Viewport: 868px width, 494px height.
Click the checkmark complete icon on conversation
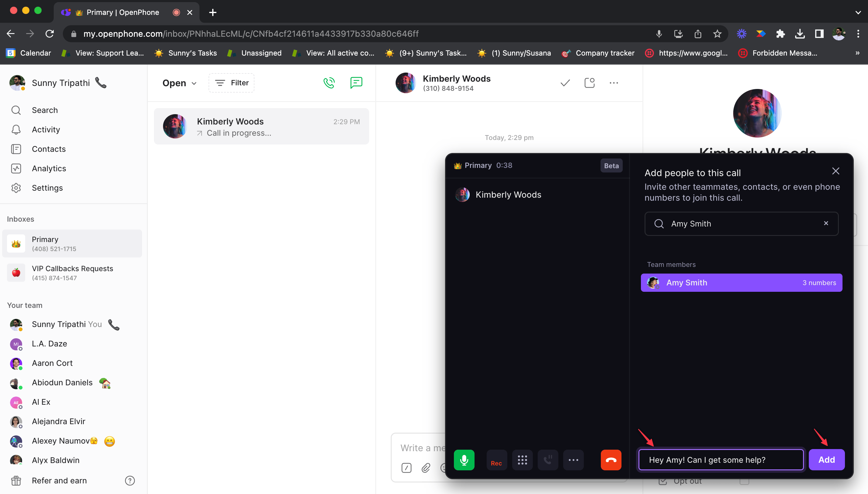(564, 83)
